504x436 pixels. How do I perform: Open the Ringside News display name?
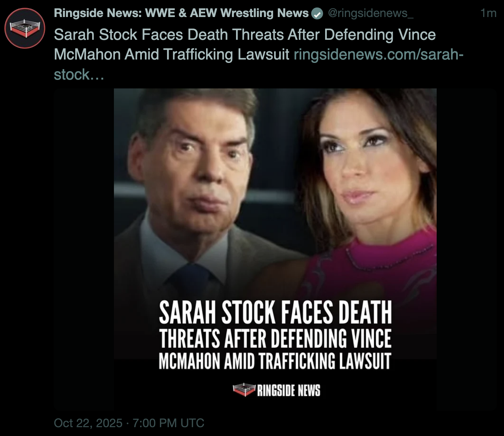pos(181,13)
